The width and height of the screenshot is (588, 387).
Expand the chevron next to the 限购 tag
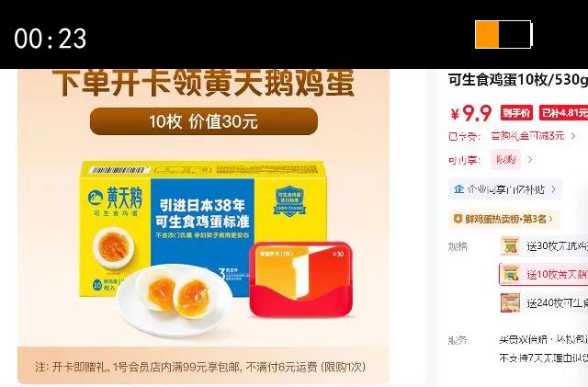[529, 160]
